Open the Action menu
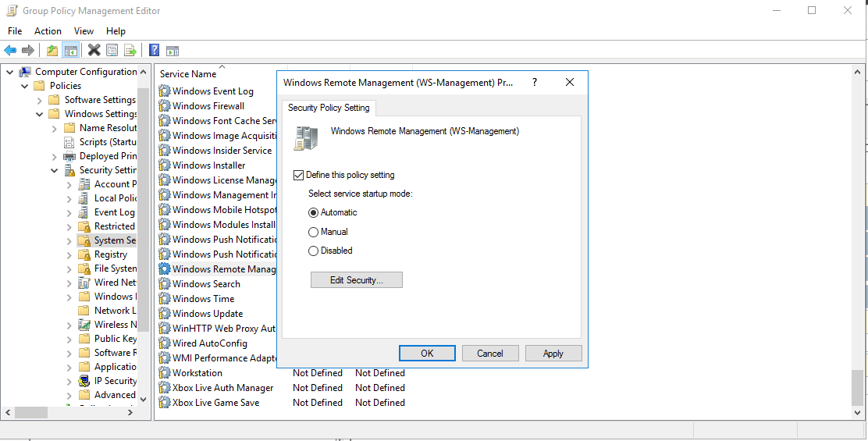This screenshot has width=868, height=441. point(48,31)
